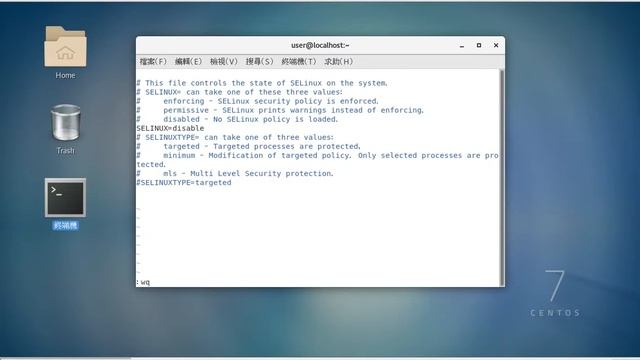Click the 'minimum - Modification of targeted policy' line

[x=318, y=160]
